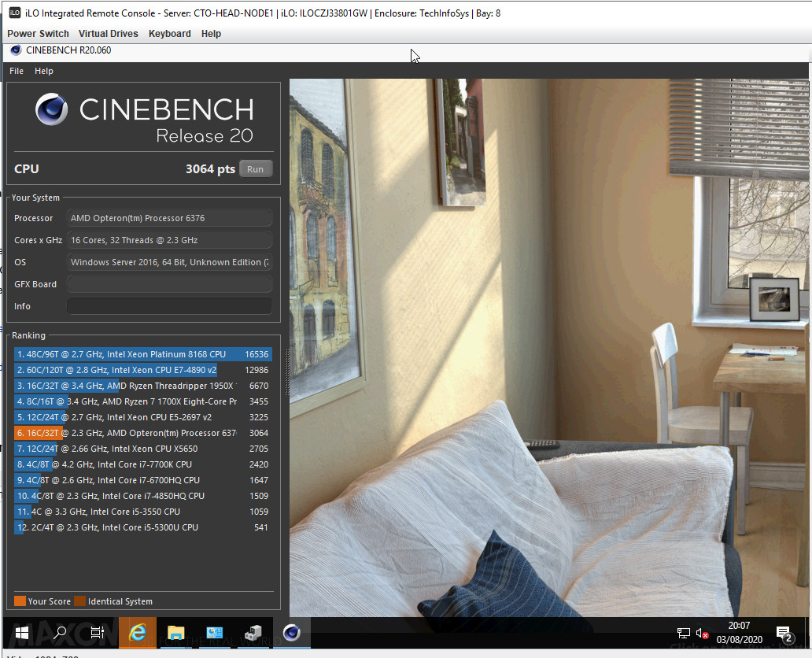Open the Action Center notifications icon

point(784,633)
